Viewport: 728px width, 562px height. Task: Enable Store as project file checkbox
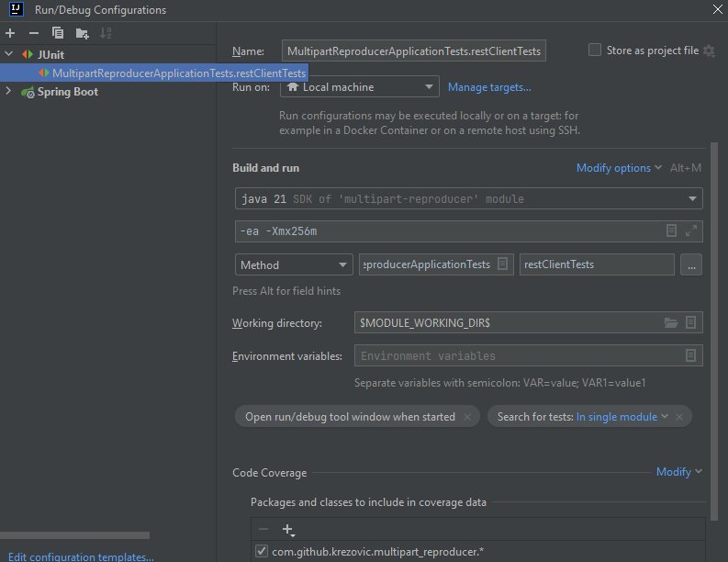click(x=595, y=50)
